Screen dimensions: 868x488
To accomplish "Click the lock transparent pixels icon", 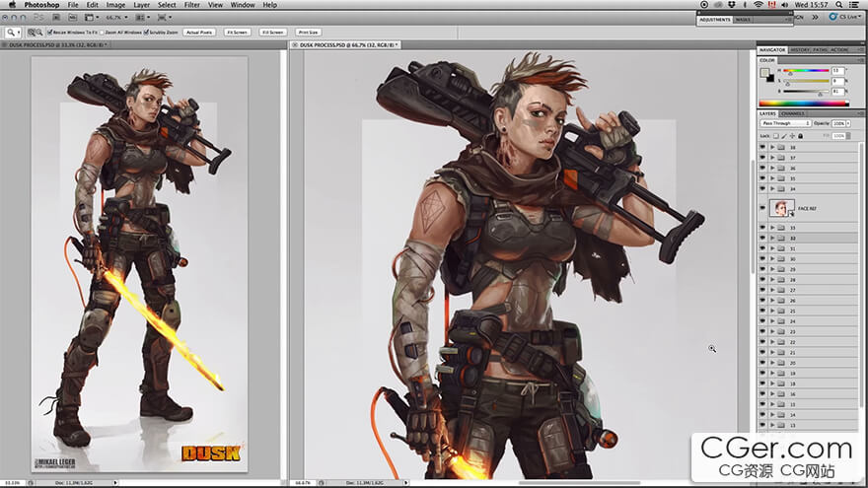I will tap(776, 135).
